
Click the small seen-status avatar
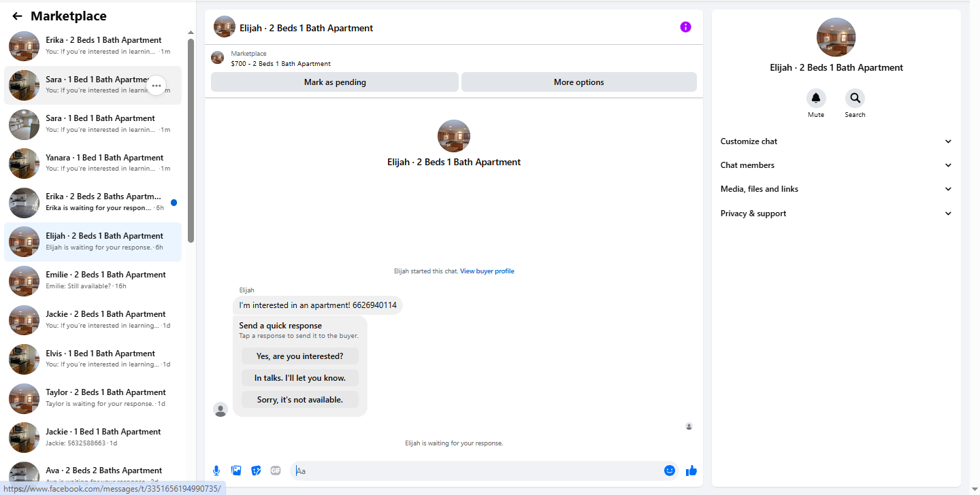pos(689,426)
